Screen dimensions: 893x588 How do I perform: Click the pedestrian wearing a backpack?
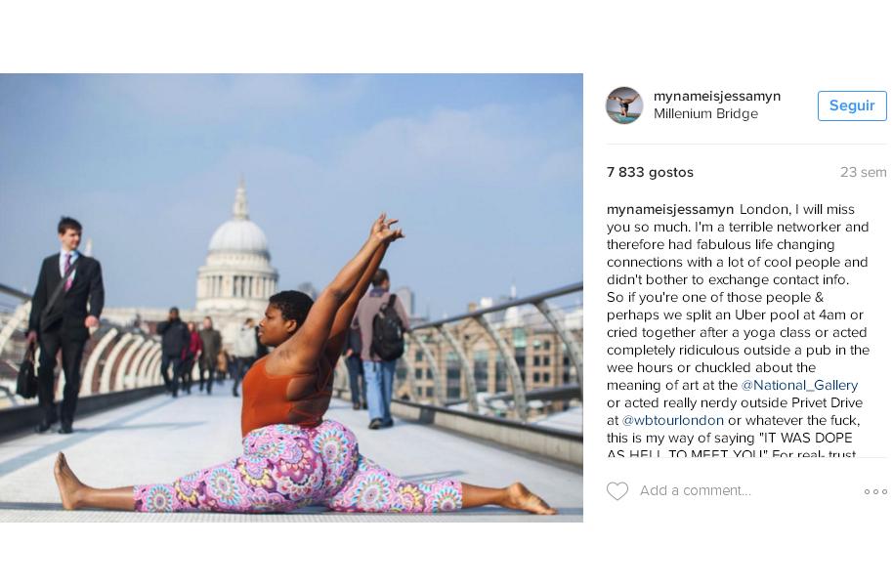(378, 348)
